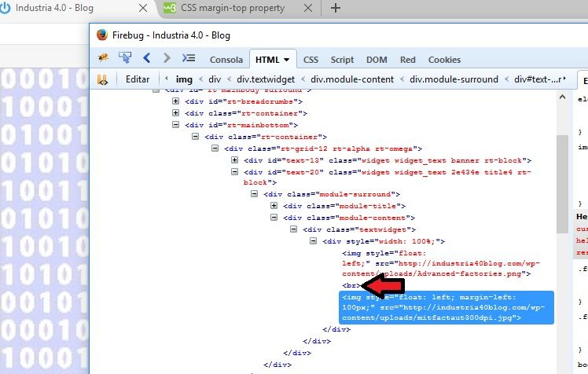Switch to the DOM panel tab
Screen dimensions: 588x374
377,60
